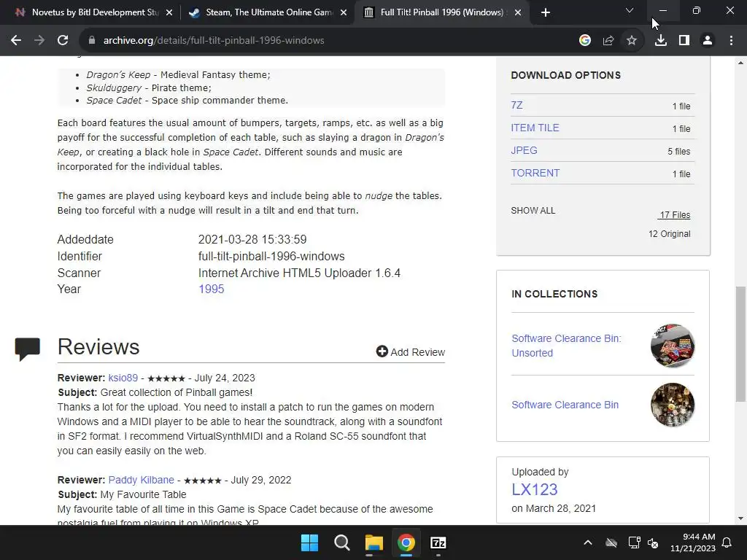Reload the archive.org page

pos(63,41)
